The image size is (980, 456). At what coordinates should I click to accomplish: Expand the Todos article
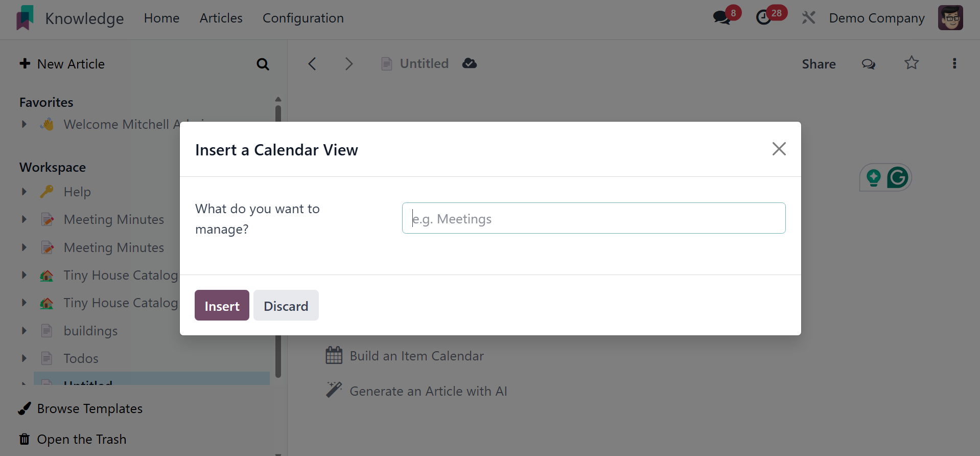[24, 358]
